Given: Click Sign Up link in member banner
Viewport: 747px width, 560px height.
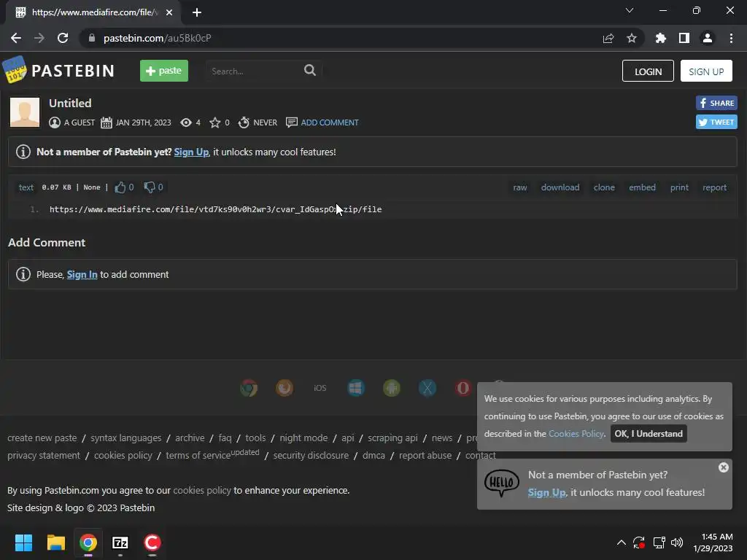Looking at the screenshot, I should (x=191, y=152).
